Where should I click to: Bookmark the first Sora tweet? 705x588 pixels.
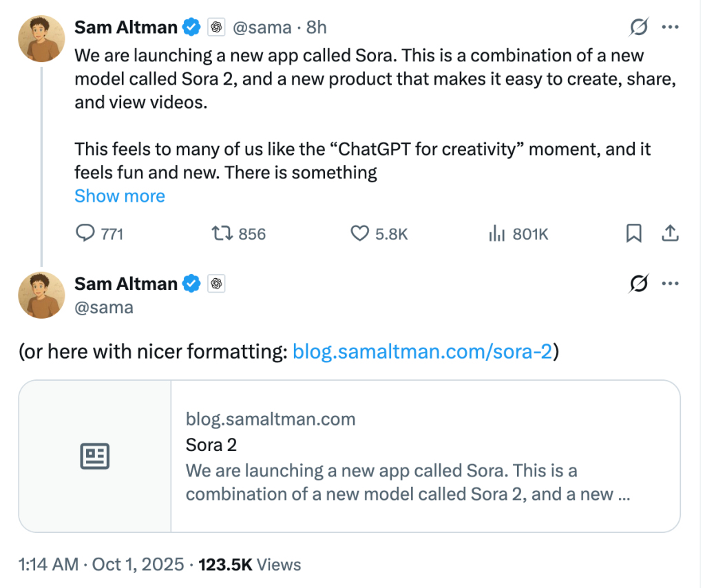(633, 234)
